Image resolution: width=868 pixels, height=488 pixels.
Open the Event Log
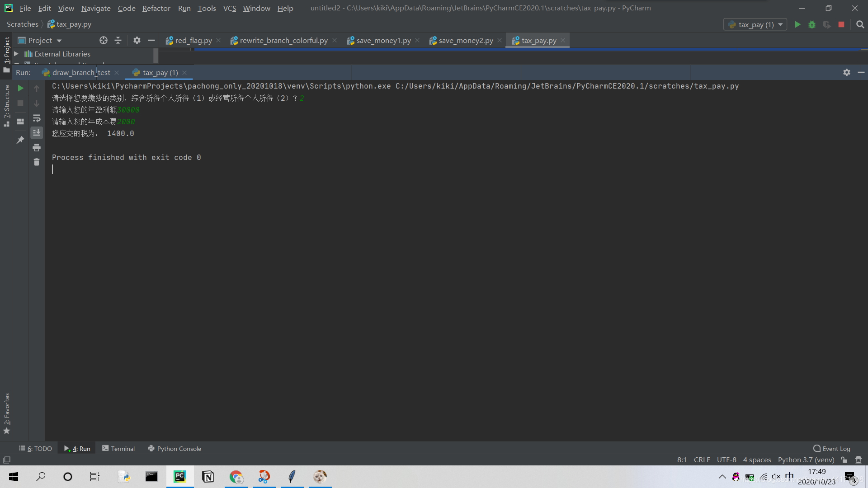coord(831,448)
